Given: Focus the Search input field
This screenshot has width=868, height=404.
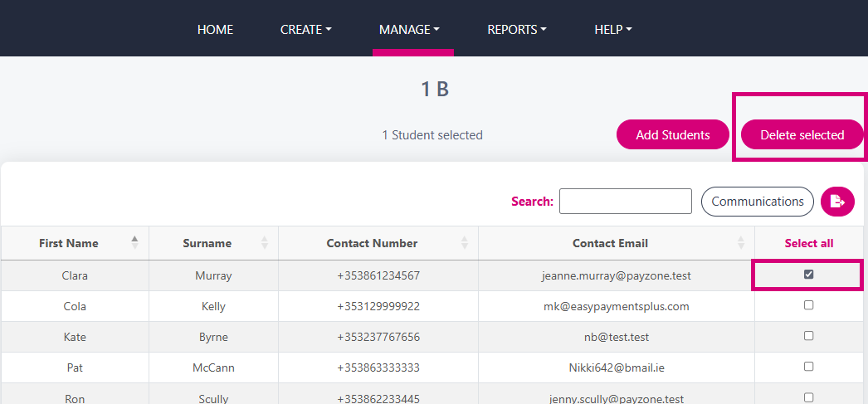Looking at the screenshot, I should [x=626, y=201].
